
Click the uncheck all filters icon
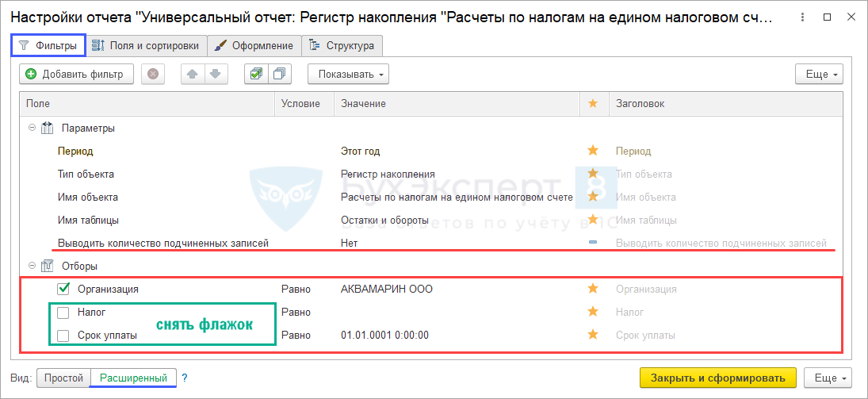279,75
